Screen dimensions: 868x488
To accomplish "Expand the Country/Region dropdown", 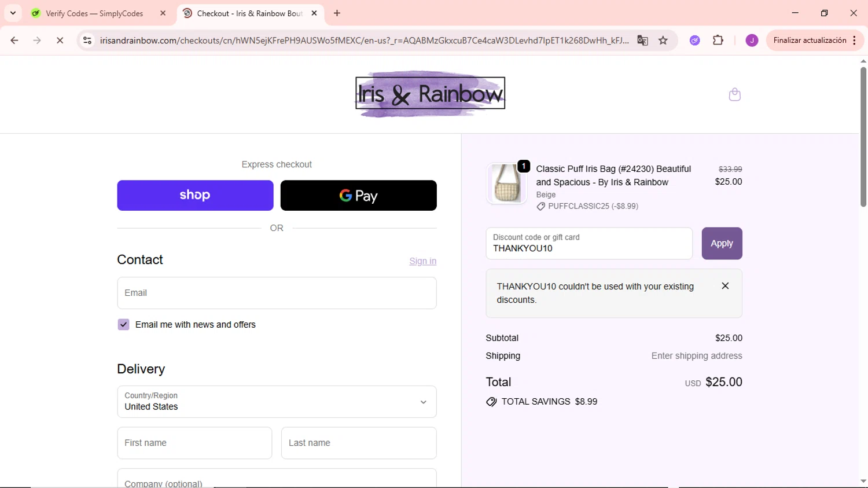I will (x=277, y=402).
